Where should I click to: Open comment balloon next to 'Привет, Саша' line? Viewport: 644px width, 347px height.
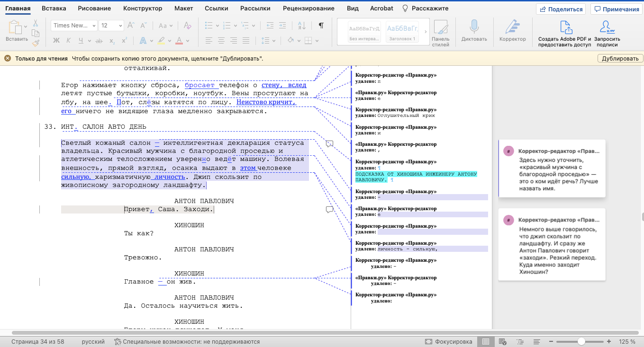click(x=329, y=209)
